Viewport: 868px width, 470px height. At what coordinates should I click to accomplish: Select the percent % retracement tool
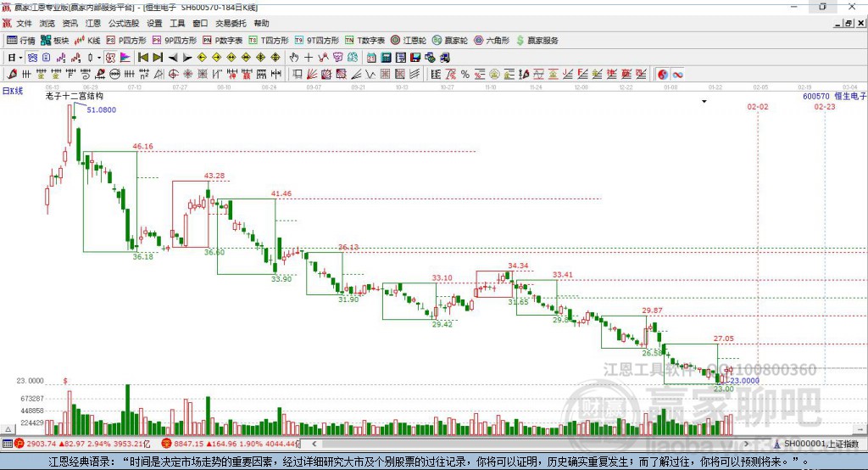coord(465,74)
